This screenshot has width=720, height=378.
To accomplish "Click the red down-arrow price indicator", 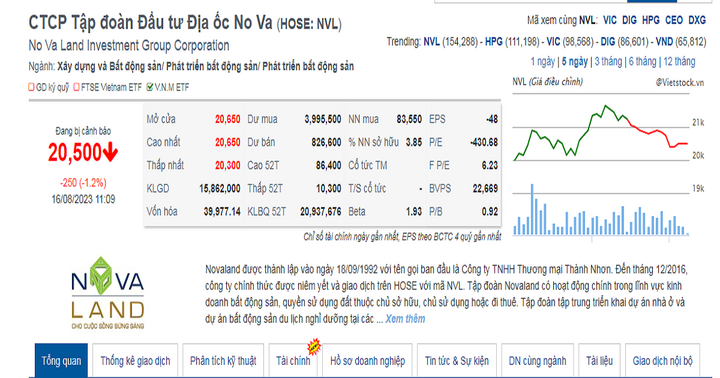I will (x=110, y=152).
